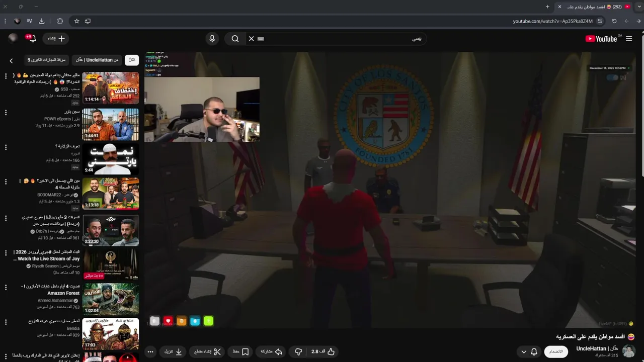Viewport: 644px width, 362px height.
Task: Open UncleHattan channel avatar
Action: 629,351
